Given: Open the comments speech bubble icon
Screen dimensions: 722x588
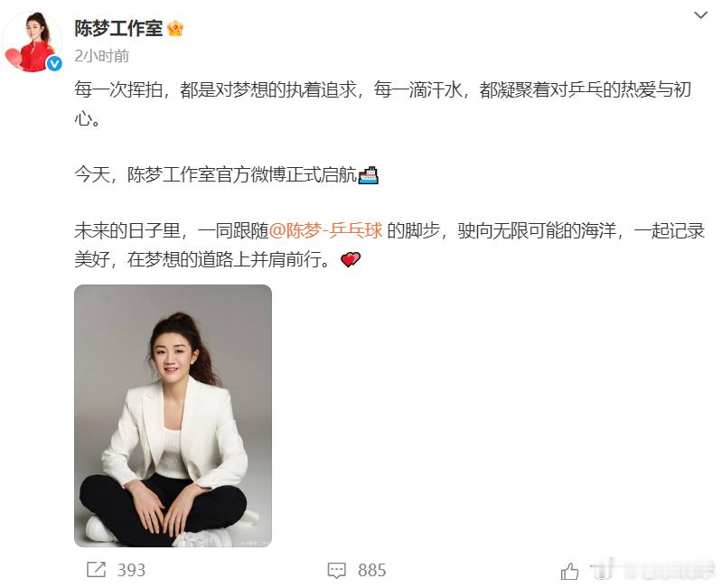Looking at the screenshot, I should tap(336, 571).
